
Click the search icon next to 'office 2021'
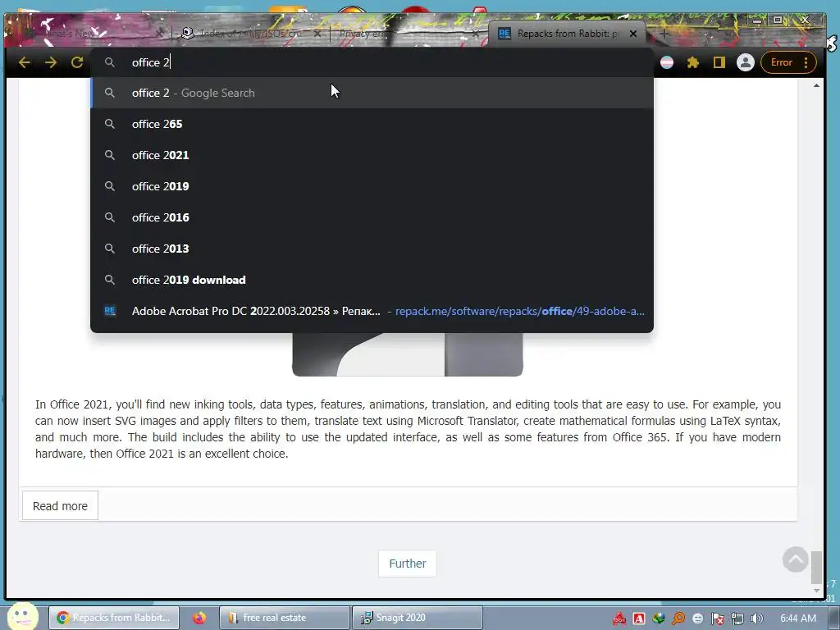110,155
